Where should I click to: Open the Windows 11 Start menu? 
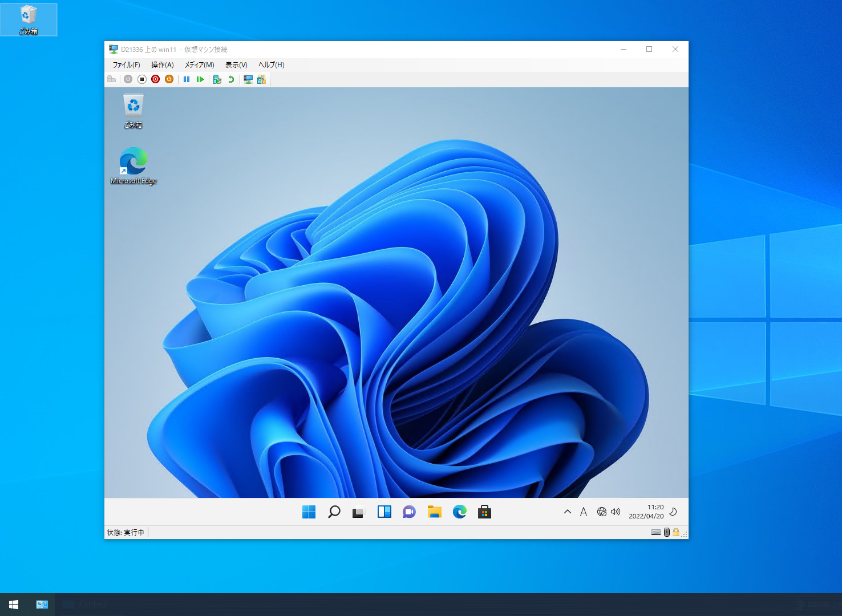click(x=309, y=512)
